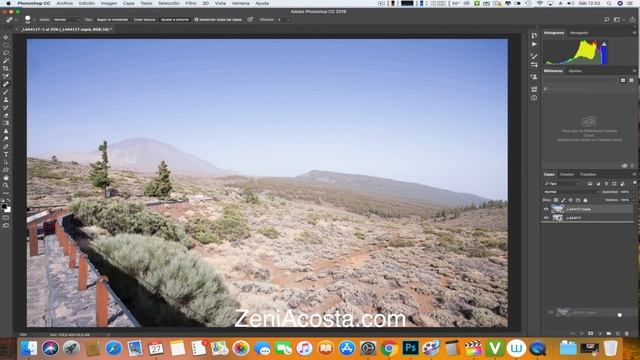Switch to the Trazados tab
The image size is (640, 360).
tap(588, 174)
